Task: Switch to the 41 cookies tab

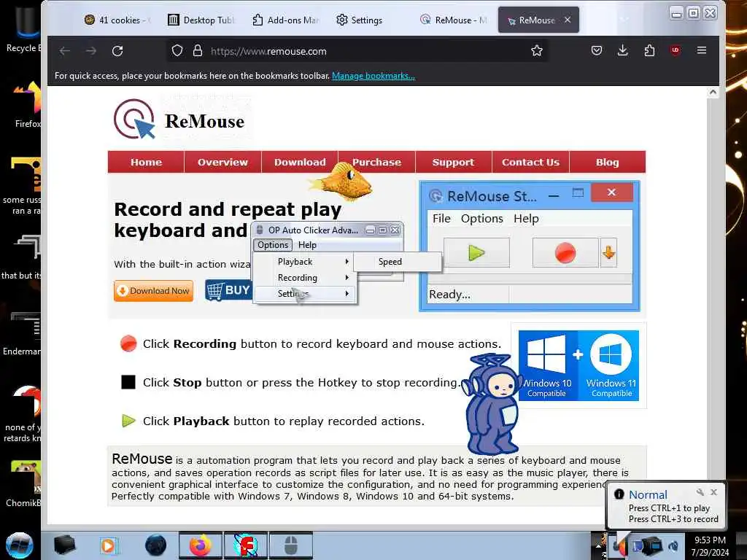Action: click(117, 20)
